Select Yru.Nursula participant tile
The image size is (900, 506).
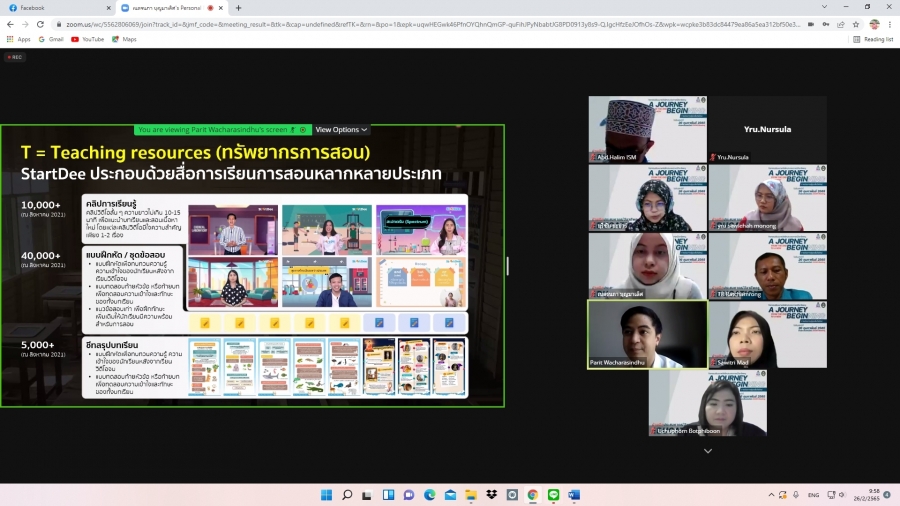[x=767, y=130]
